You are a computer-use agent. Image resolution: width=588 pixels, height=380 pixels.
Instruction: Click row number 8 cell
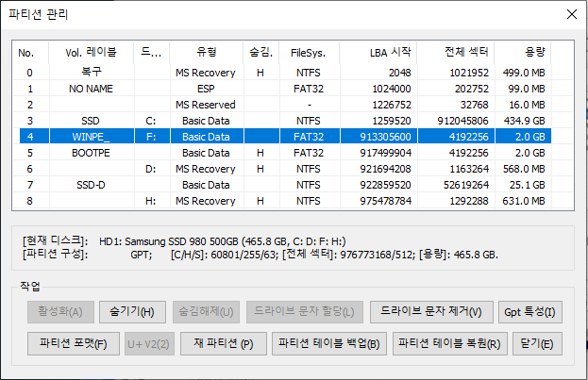[x=30, y=201]
